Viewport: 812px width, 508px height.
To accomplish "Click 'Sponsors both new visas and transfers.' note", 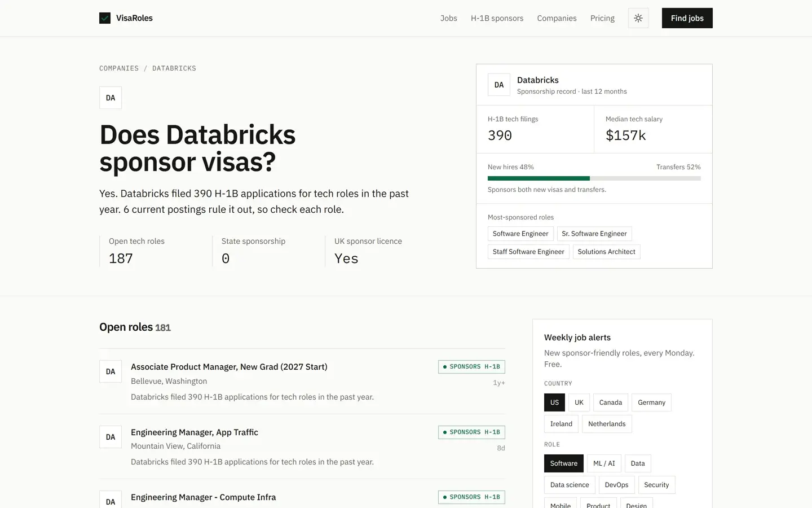I will tap(547, 190).
